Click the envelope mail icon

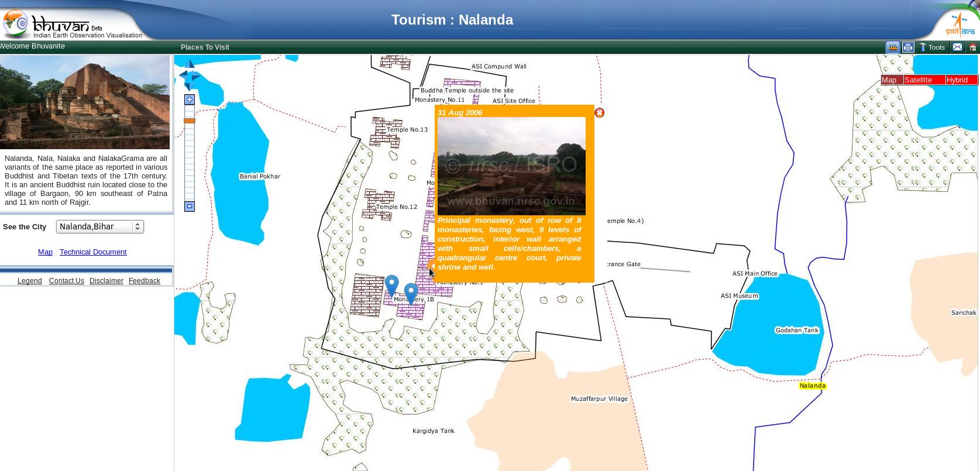tap(957, 47)
